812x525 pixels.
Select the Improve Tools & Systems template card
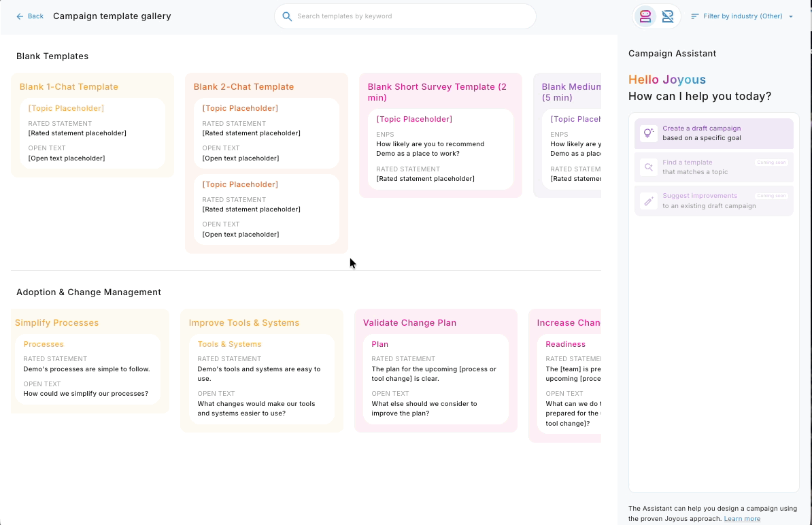click(x=262, y=370)
